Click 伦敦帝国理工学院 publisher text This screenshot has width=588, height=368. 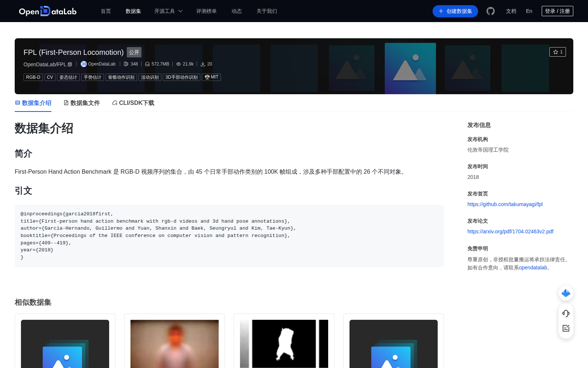[488, 150]
